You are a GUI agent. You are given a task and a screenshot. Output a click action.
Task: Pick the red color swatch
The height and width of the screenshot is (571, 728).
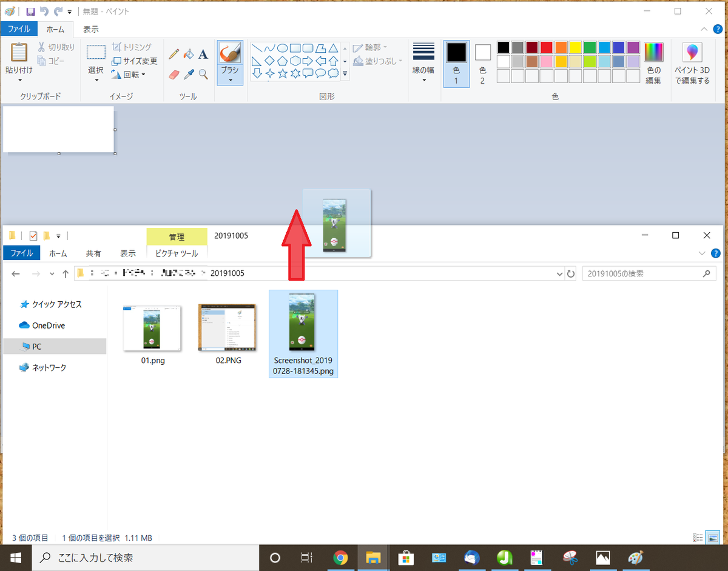(x=545, y=47)
